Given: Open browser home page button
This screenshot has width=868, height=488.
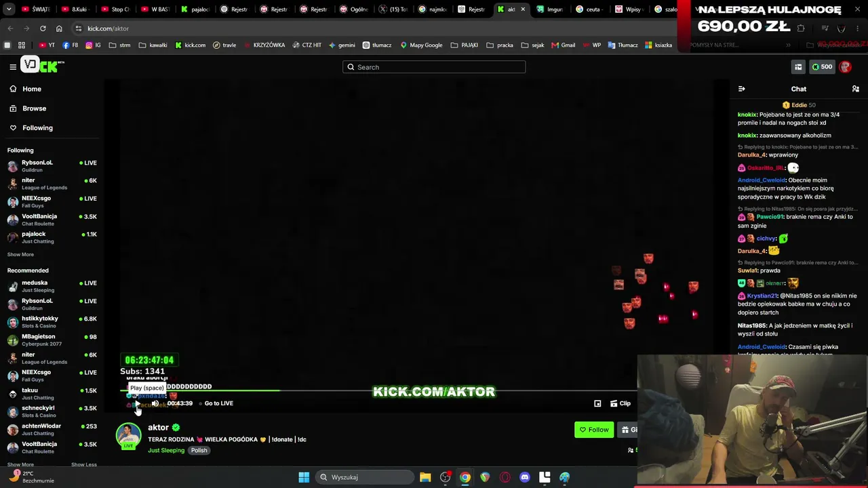Looking at the screenshot, I should (x=59, y=28).
